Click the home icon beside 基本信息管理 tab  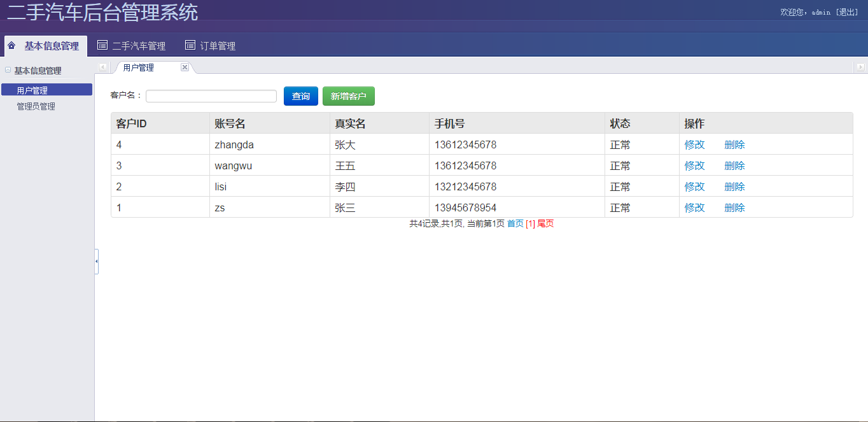[11, 46]
